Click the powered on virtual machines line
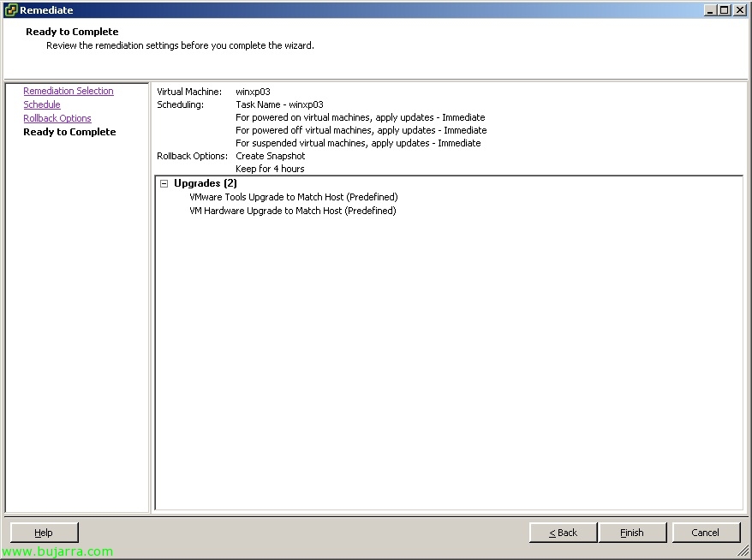This screenshot has width=752, height=560. point(361,117)
